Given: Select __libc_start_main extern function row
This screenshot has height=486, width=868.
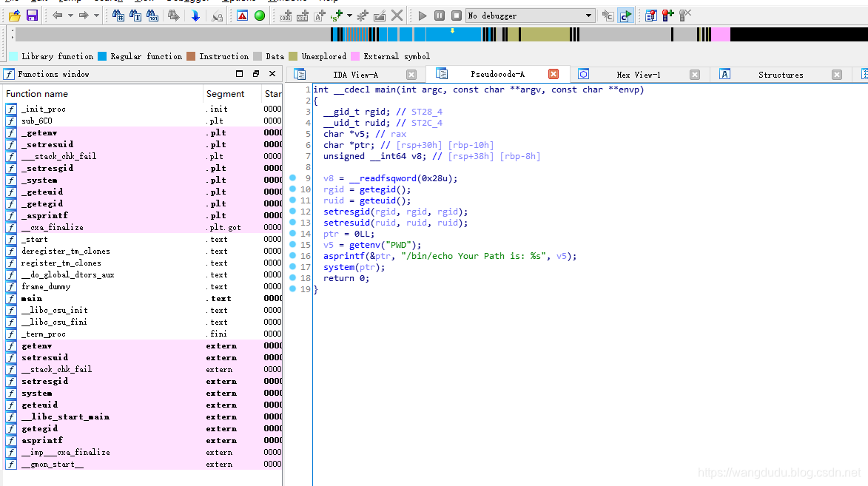Looking at the screenshot, I should (144, 416).
